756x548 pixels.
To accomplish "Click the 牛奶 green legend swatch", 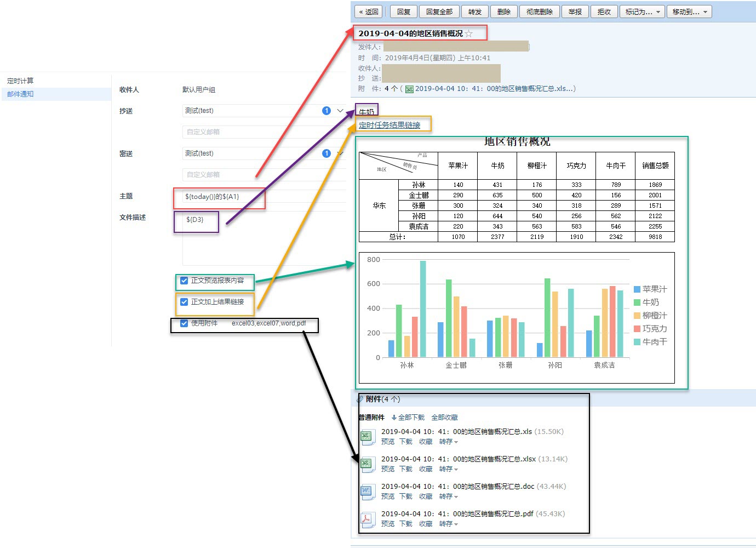I will (x=637, y=302).
